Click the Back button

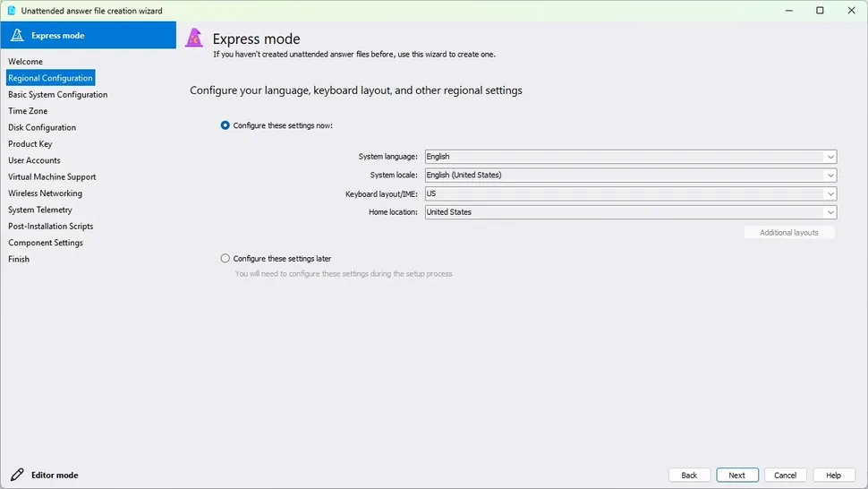coord(689,476)
